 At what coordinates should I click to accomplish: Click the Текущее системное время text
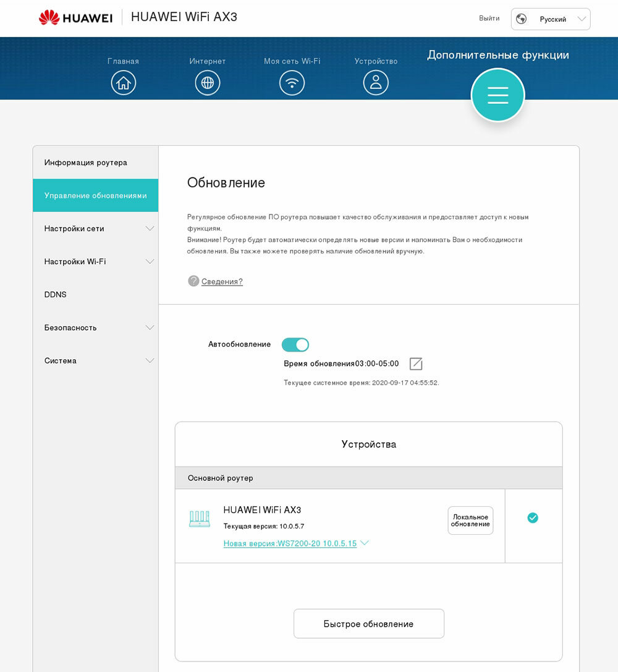(x=362, y=383)
